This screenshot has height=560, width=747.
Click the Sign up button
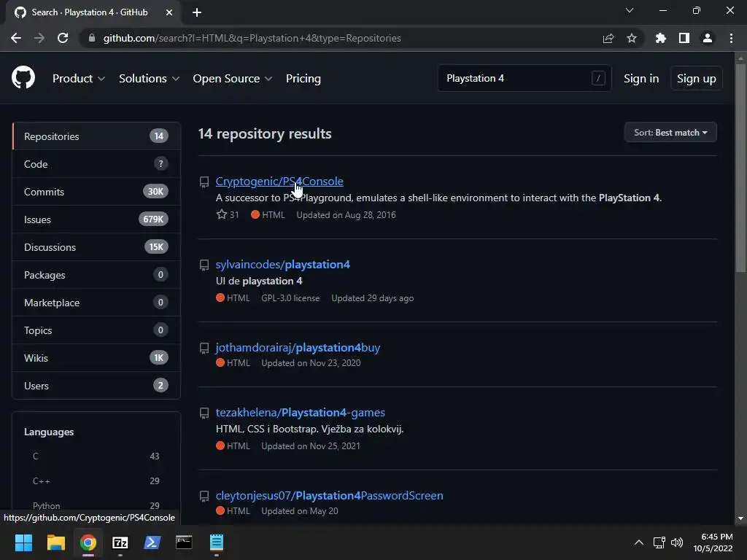click(696, 78)
